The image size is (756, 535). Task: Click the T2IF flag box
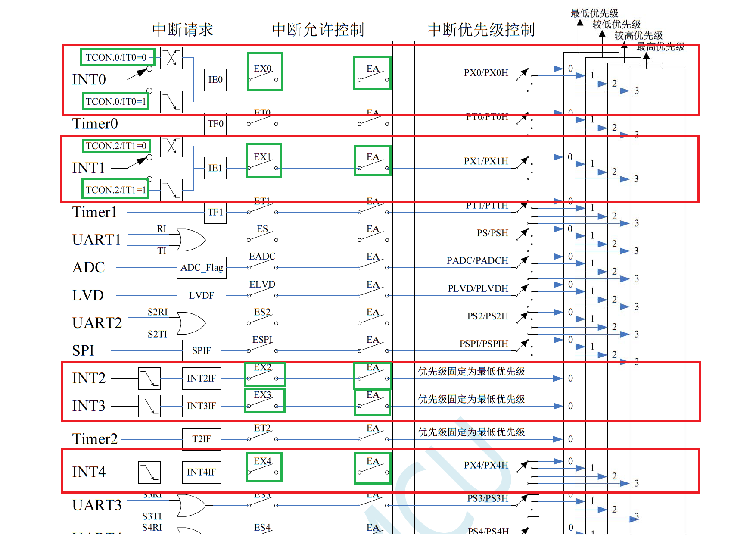202,439
